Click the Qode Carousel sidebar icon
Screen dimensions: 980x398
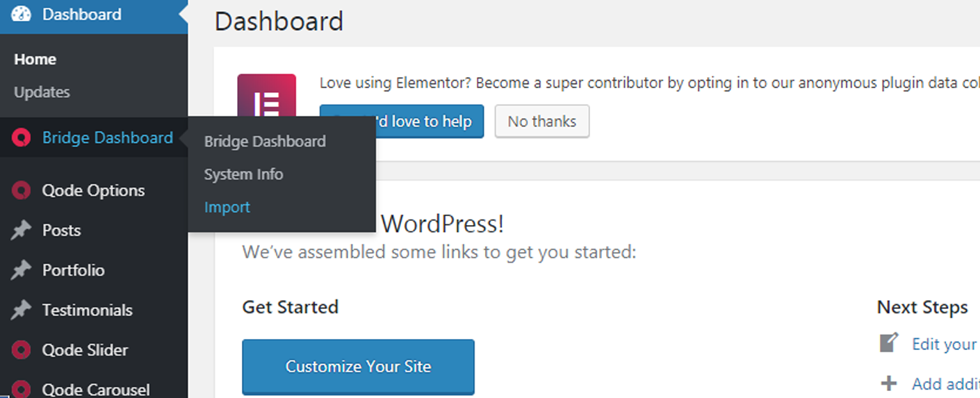pos(22,389)
